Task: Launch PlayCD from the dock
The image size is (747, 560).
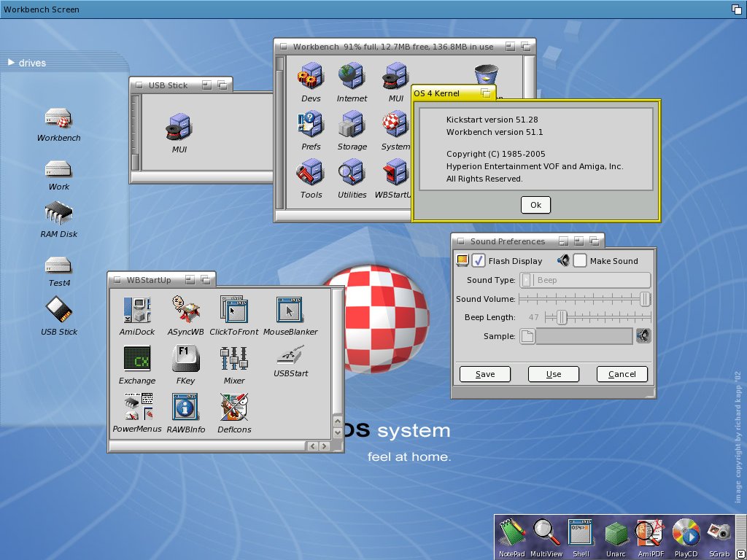Action: [686, 535]
